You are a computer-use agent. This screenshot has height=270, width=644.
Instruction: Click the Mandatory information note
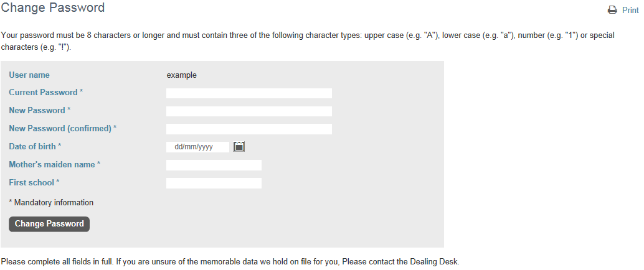point(51,203)
